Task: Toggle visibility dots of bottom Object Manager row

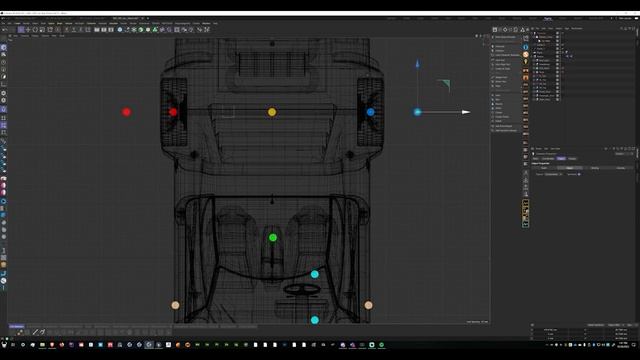Action: pos(557,99)
